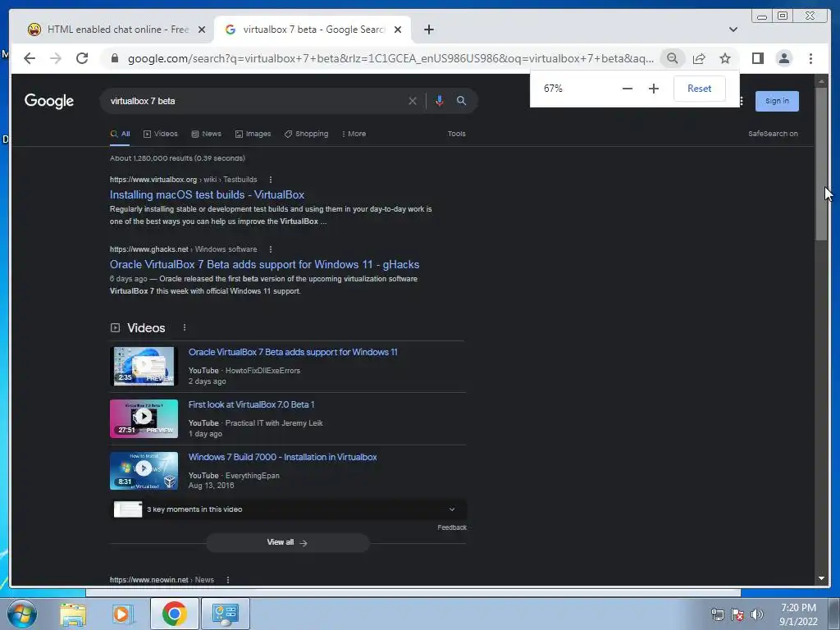
Task: Switch to the News search tab
Action: [x=206, y=134]
